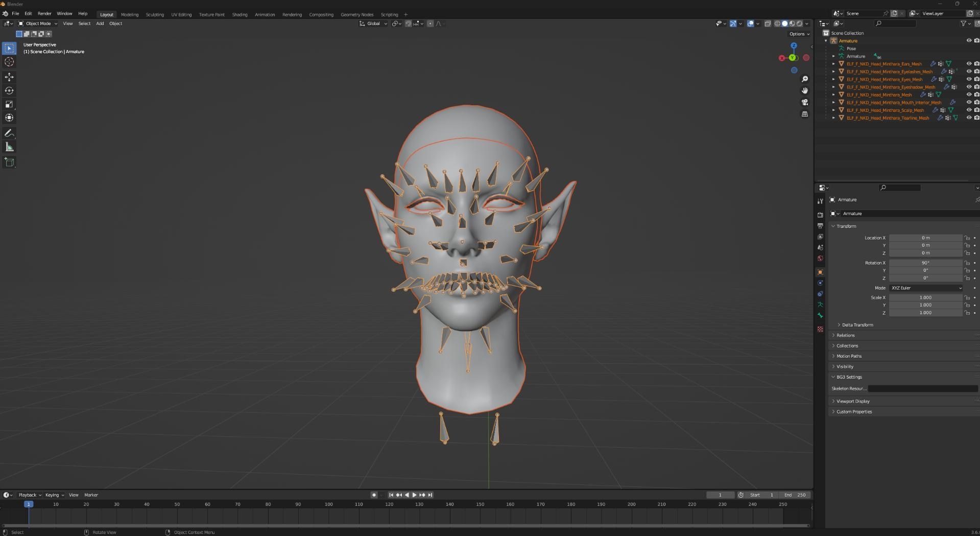The image size is (980, 536).
Task: Select the Scale tool
Action: point(9,104)
